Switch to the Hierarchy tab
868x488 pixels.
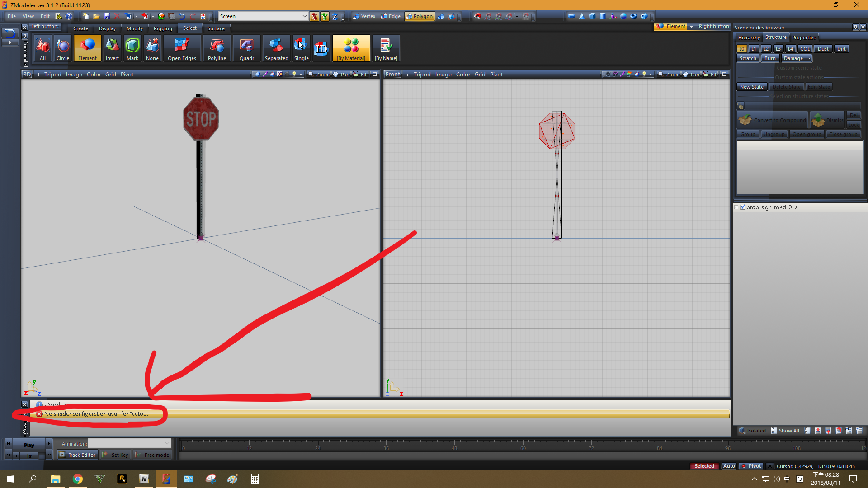(749, 38)
